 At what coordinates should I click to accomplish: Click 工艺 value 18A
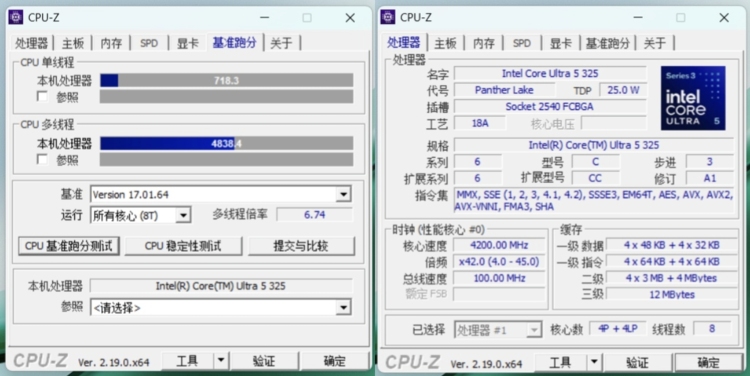tap(480, 123)
